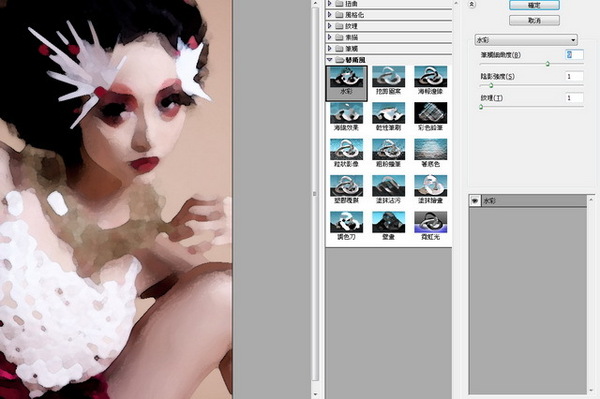Screen dimensions: 600x399
Task: Select the 粗粉蠟筆 (Rough Pastels) filter
Action: pos(388,153)
